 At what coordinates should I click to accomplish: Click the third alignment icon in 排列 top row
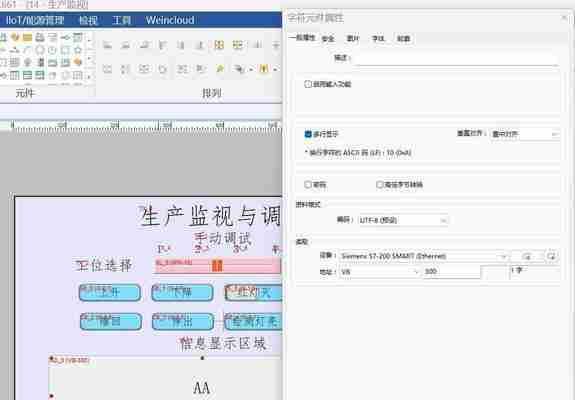144,45
